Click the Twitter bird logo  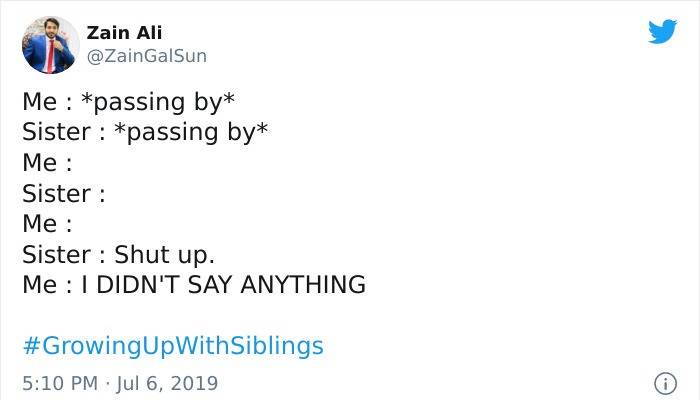[x=662, y=31]
